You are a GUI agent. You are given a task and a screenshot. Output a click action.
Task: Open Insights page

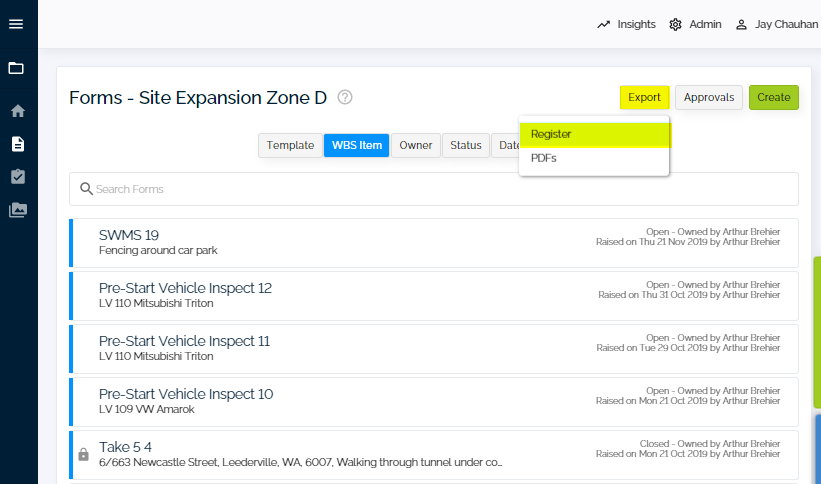[x=636, y=24]
